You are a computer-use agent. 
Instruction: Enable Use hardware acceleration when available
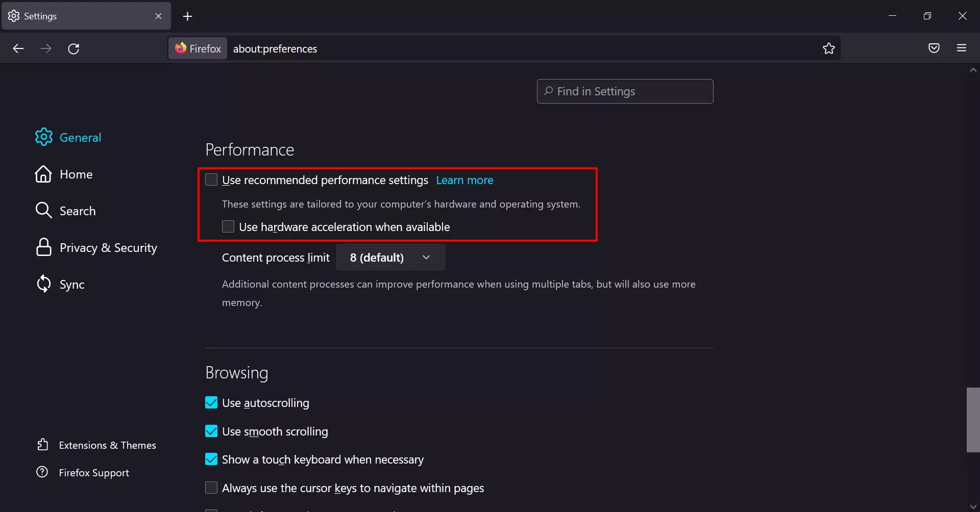point(228,226)
